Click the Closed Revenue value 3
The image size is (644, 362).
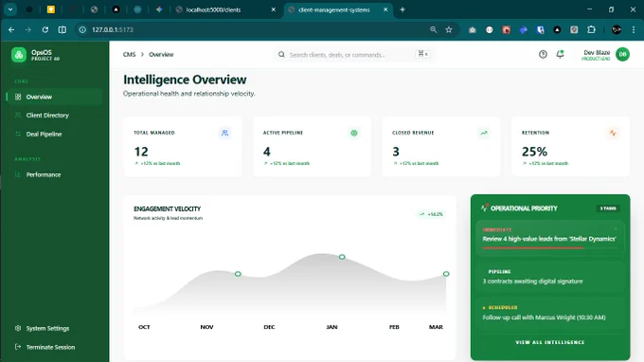(396, 152)
